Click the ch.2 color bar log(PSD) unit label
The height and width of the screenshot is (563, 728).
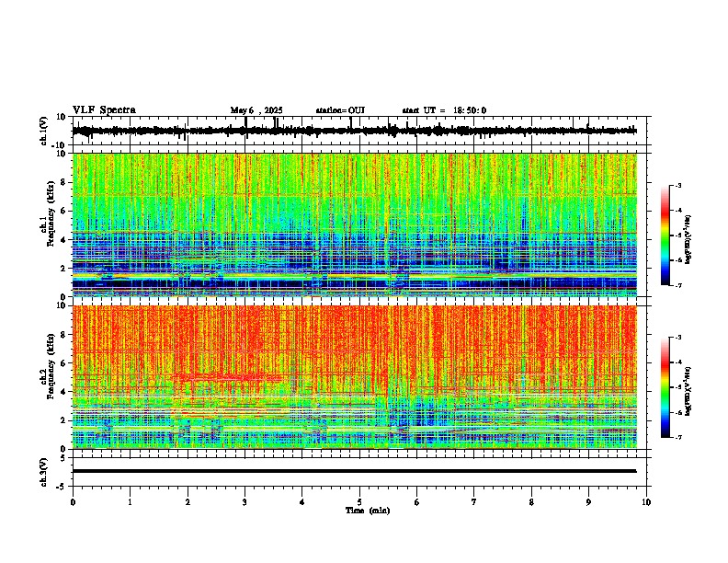point(688,392)
